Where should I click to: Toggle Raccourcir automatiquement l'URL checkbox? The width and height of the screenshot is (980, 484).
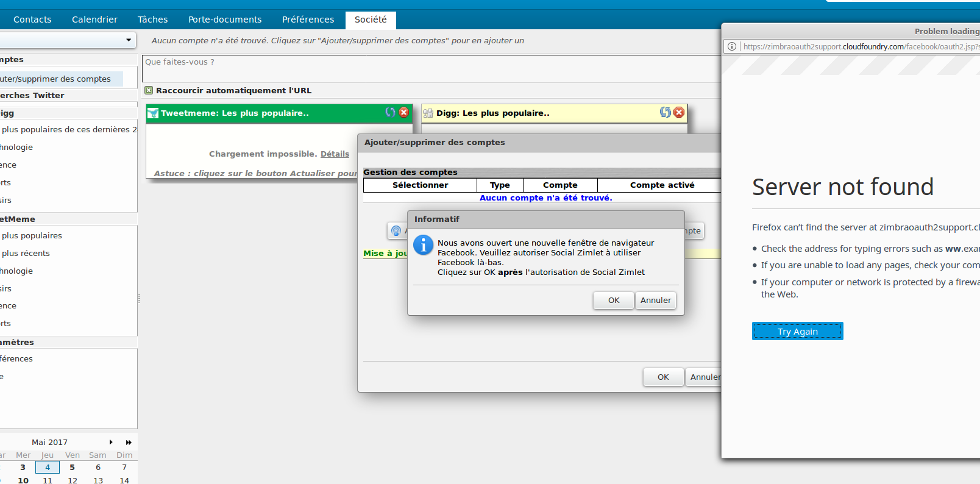(149, 90)
